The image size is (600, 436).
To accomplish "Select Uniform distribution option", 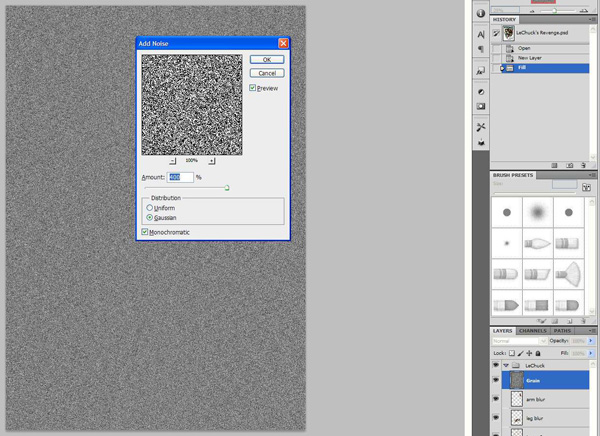I will coord(150,207).
